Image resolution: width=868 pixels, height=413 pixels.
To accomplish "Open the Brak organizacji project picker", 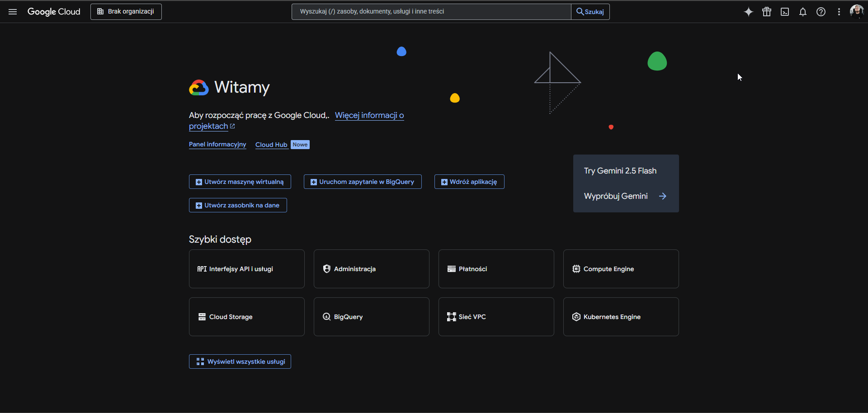I will [x=126, y=12].
